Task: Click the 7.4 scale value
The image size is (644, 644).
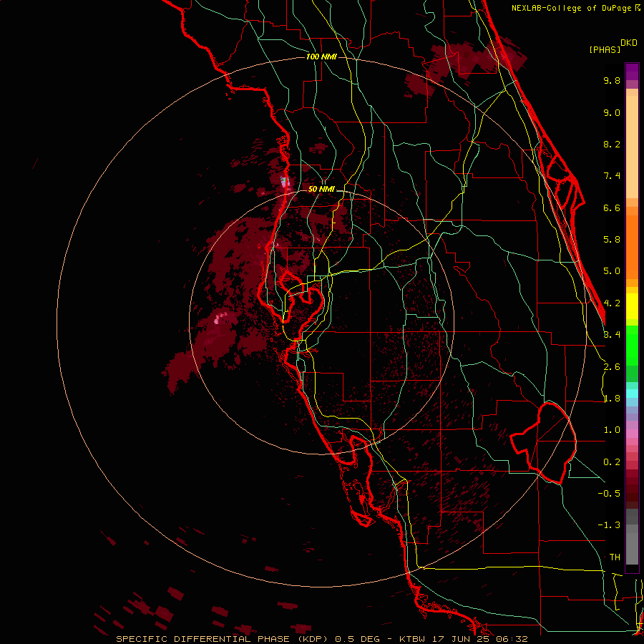Action: (612, 176)
